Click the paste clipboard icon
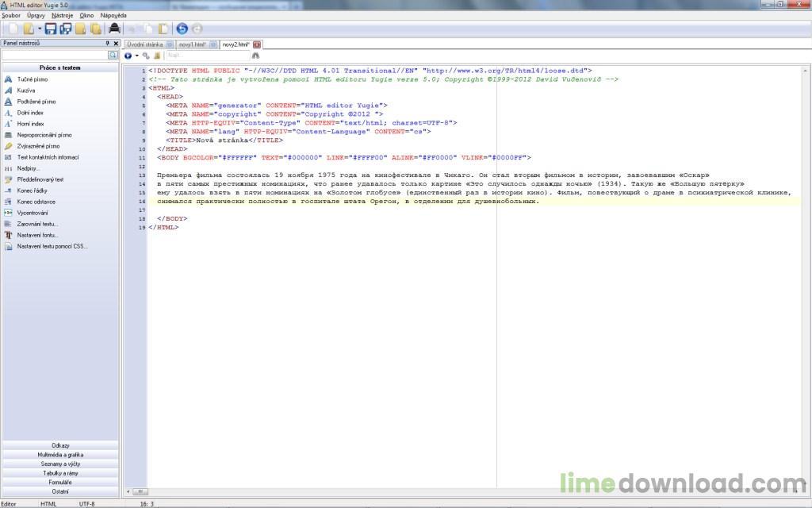This screenshot has width=812, height=508. click(x=163, y=29)
